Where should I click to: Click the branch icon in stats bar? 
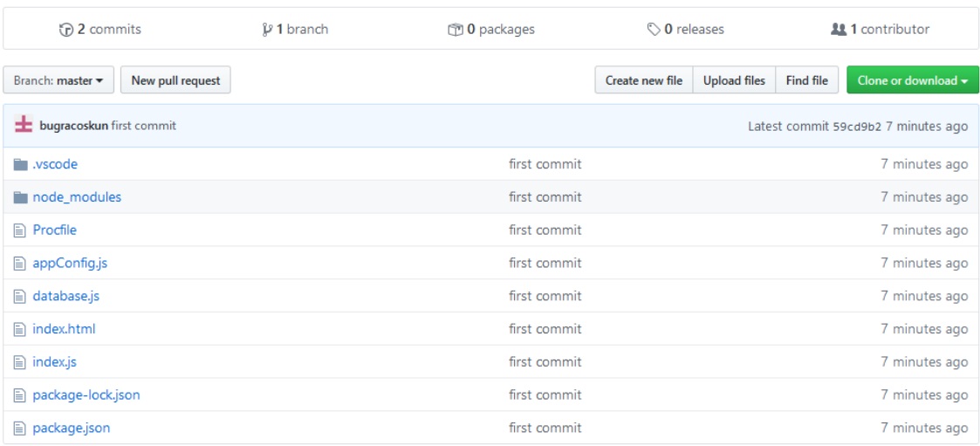267,30
